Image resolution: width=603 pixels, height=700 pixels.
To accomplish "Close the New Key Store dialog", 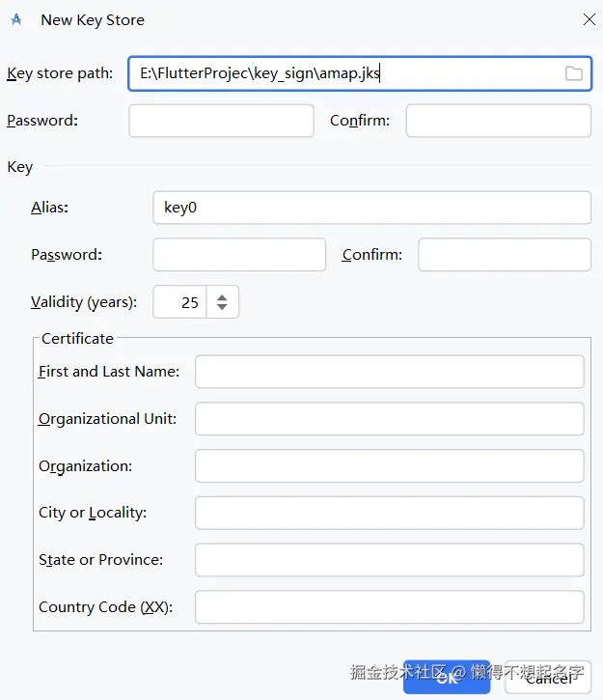I will [x=589, y=19].
